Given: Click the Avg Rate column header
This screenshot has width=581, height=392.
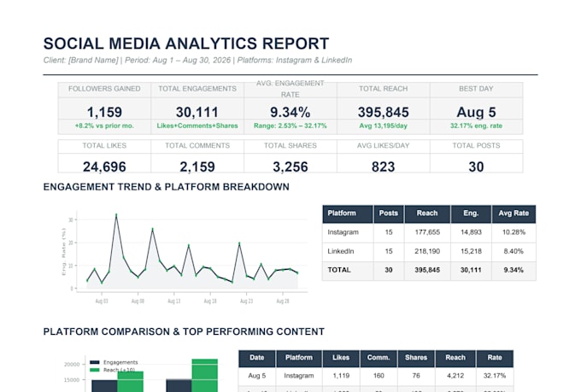Looking at the screenshot, I should (x=514, y=214).
